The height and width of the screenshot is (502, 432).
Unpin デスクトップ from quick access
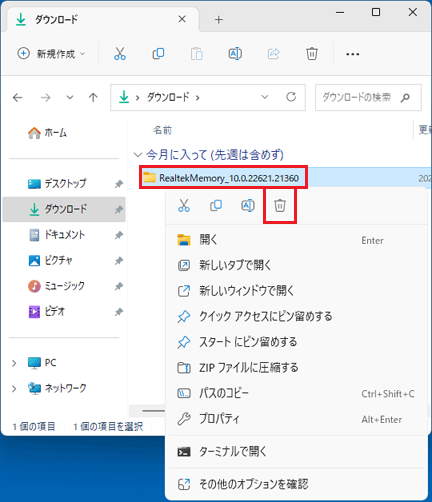(x=119, y=184)
